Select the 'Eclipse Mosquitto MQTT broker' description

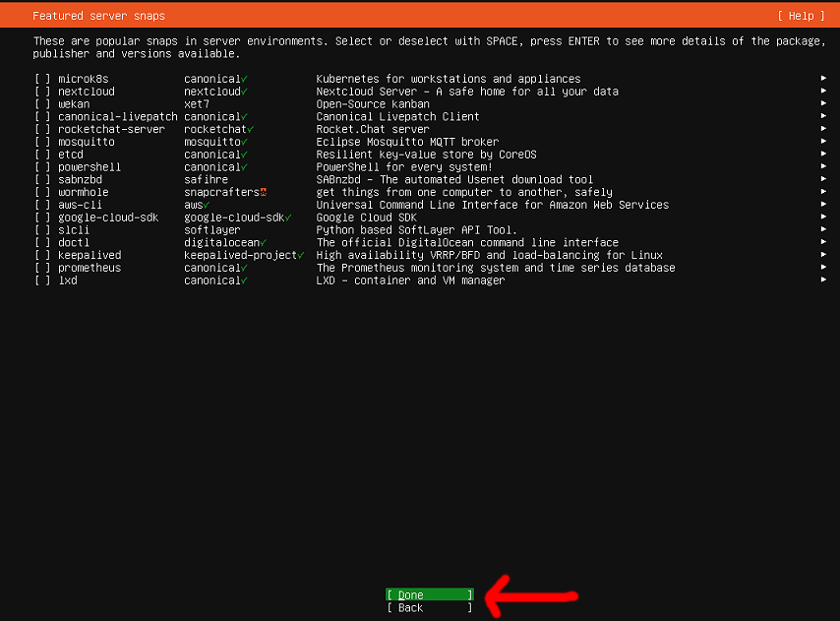pos(407,142)
